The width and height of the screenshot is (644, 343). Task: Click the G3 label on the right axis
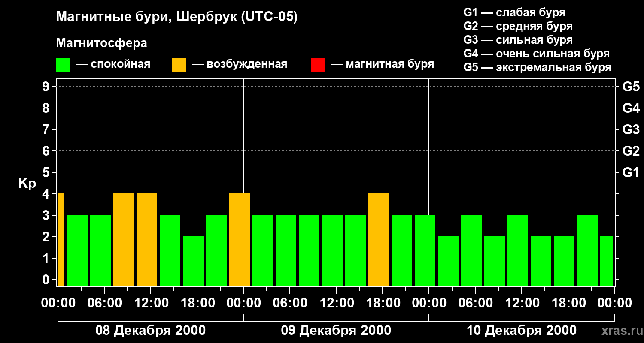click(x=631, y=129)
